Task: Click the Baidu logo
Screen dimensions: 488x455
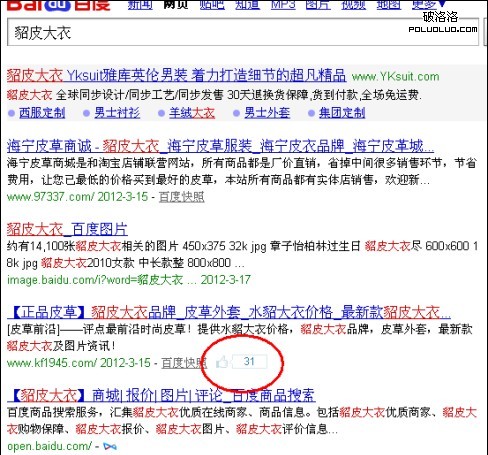Action: [59, 5]
